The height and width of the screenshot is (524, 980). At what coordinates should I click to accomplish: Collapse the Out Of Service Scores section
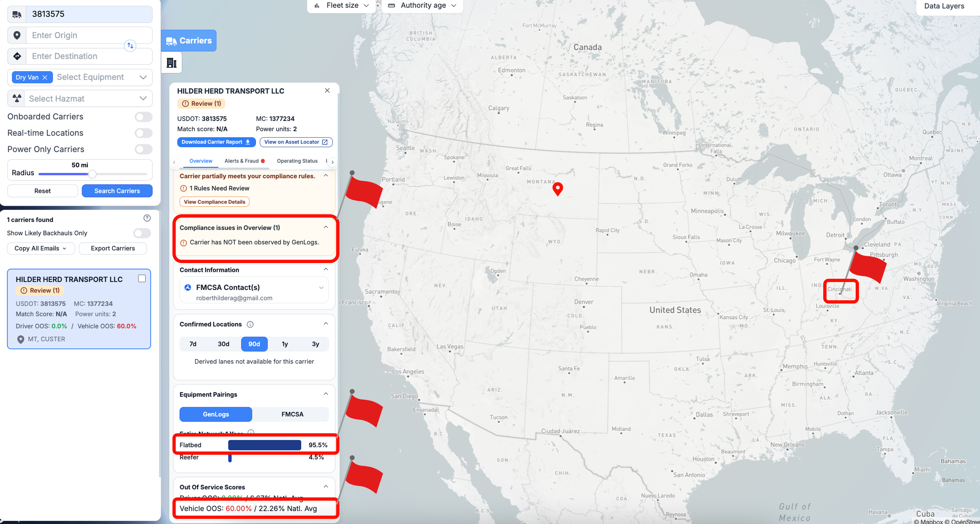(x=326, y=487)
